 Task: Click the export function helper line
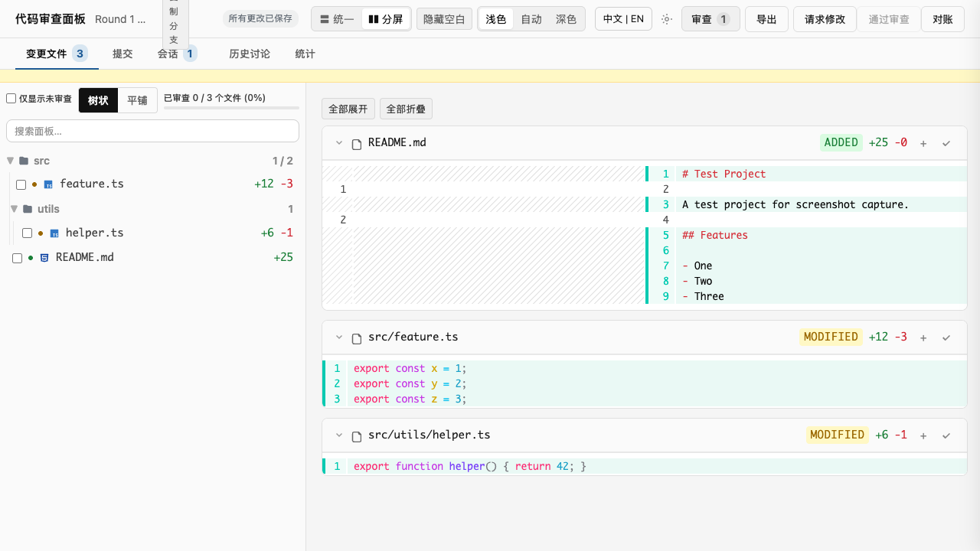click(645, 466)
